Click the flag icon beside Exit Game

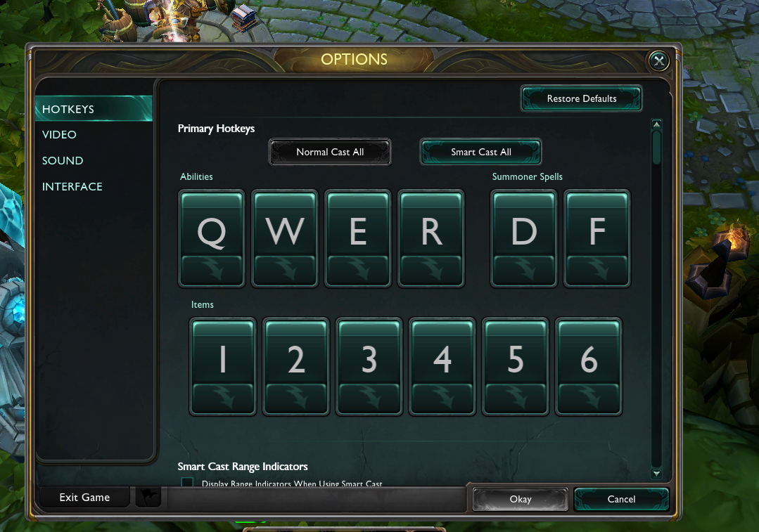(148, 497)
